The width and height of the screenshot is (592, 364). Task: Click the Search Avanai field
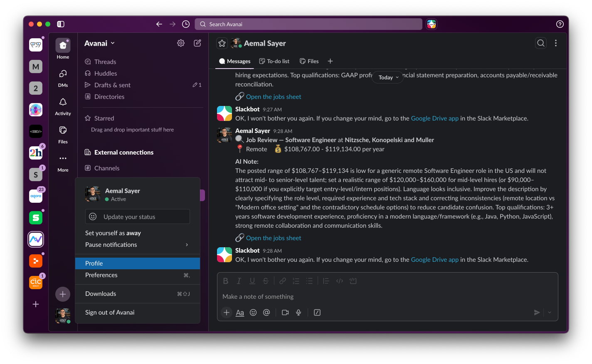(x=308, y=24)
